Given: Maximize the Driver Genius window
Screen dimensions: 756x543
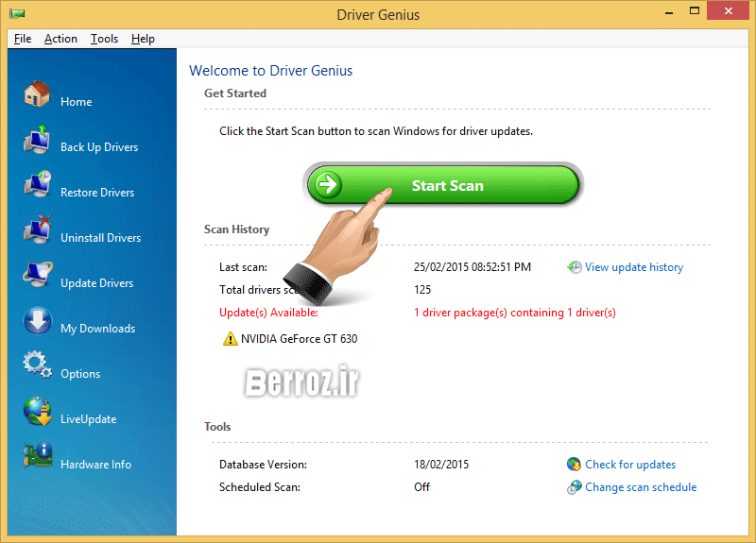Looking at the screenshot, I should coord(695,10).
